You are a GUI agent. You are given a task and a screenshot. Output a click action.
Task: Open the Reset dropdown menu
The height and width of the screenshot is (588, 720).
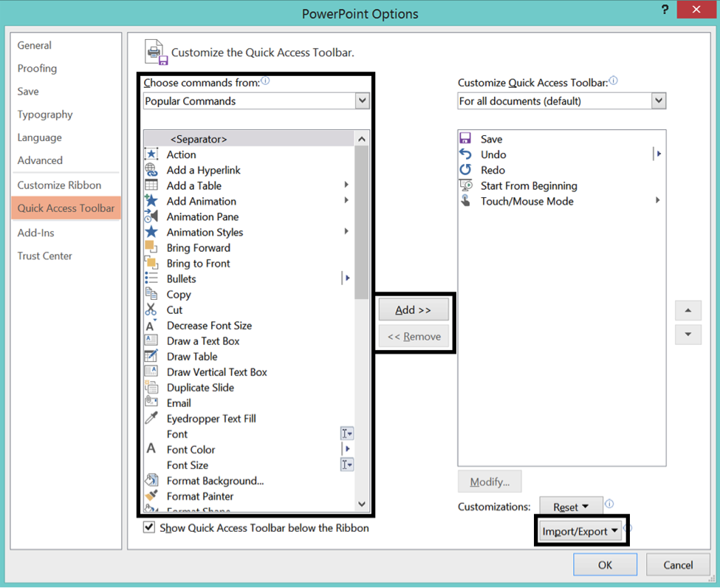(x=571, y=506)
